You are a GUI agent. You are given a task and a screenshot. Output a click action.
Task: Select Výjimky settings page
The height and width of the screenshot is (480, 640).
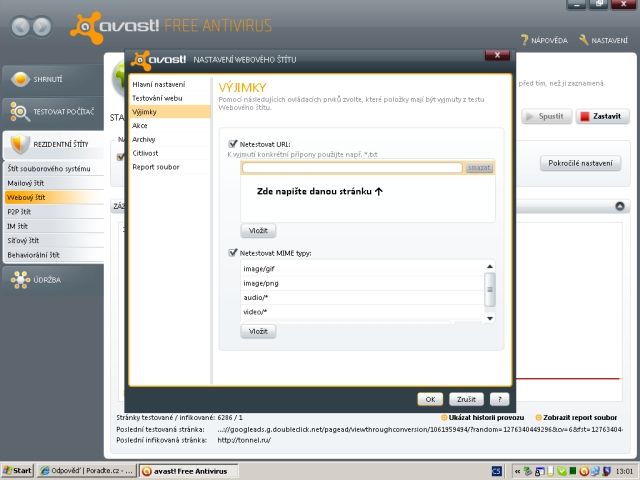point(170,112)
